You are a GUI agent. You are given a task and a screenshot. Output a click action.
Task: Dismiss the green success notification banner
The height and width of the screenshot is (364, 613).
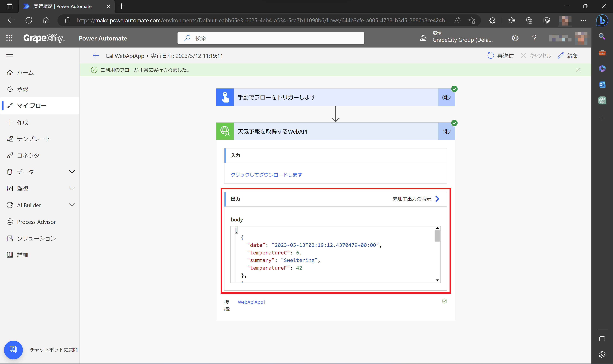coord(578,70)
